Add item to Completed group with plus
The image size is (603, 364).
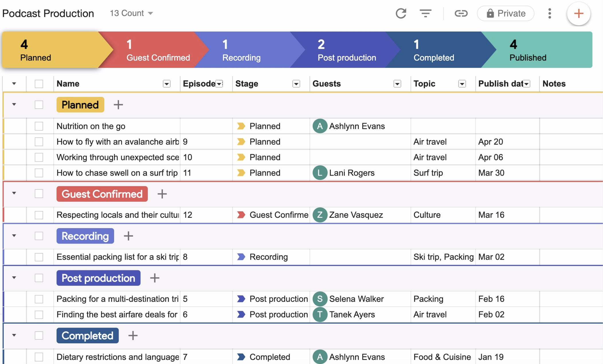coord(133,336)
